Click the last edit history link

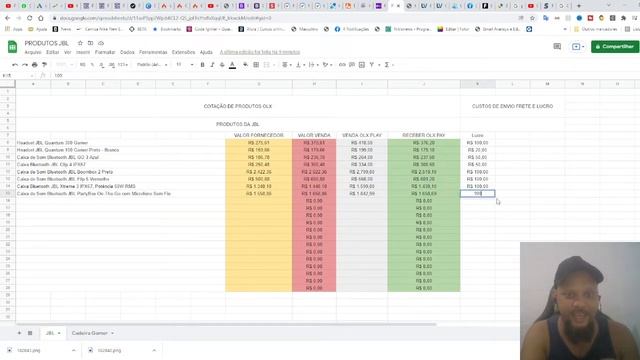click(x=260, y=52)
